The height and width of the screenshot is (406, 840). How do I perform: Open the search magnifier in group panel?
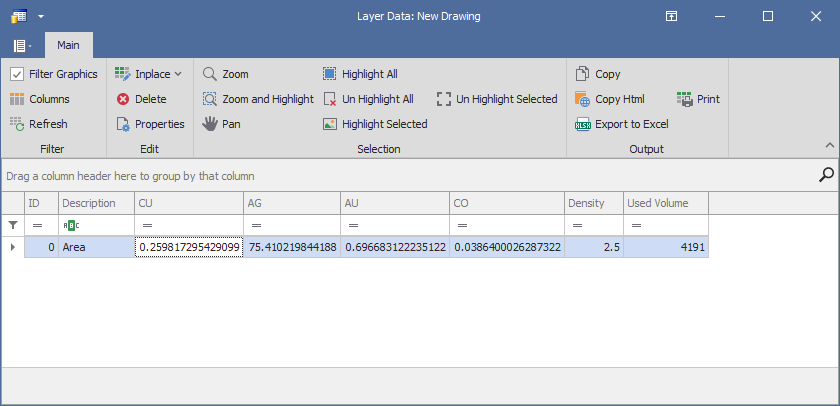click(x=826, y=175)
